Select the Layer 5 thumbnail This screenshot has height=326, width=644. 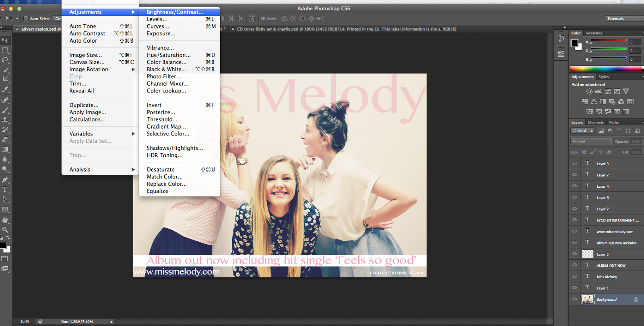click(588, 254)
